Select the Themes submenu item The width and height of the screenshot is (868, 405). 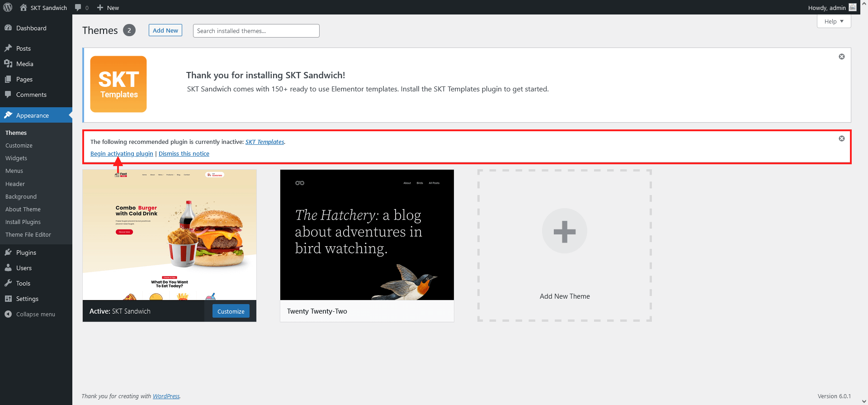(x=16, y=133)
